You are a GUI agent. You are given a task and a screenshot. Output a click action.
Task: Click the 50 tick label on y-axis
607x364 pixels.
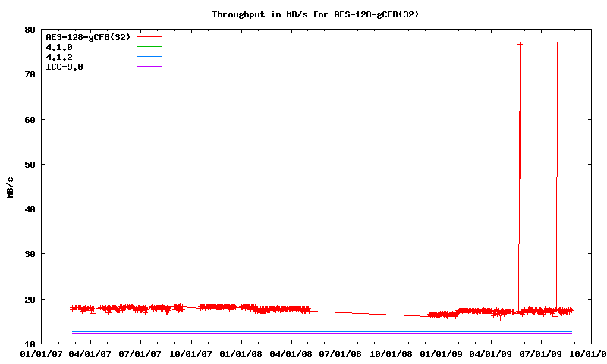pos(30,165)
